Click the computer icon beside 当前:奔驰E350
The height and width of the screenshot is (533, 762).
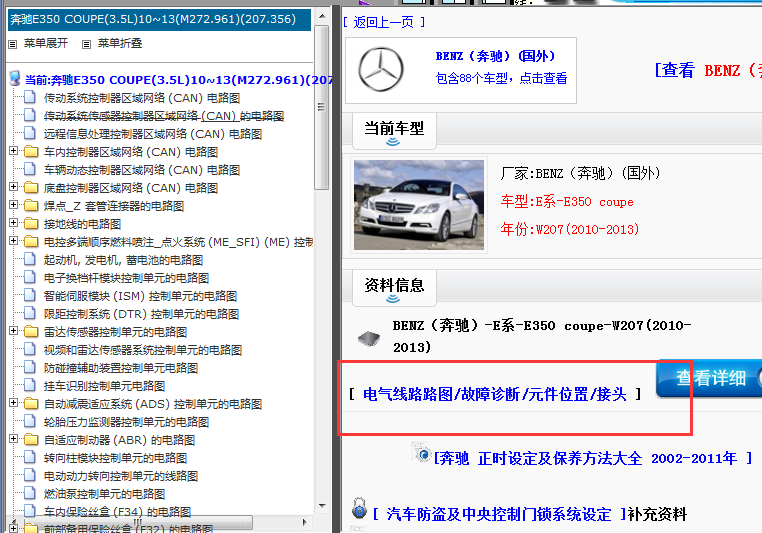[15, 78]
